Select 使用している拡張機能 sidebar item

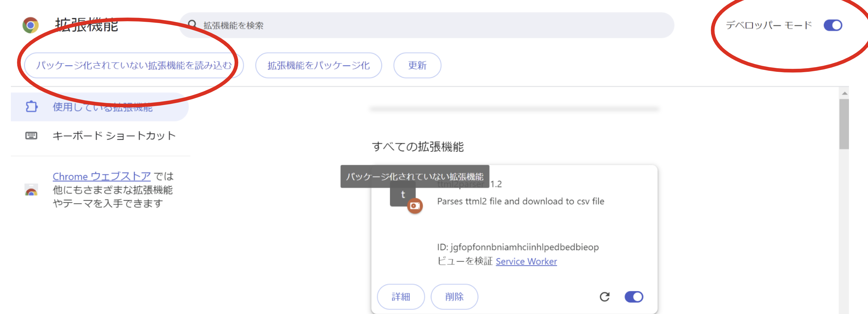click(x=99, y=107)
